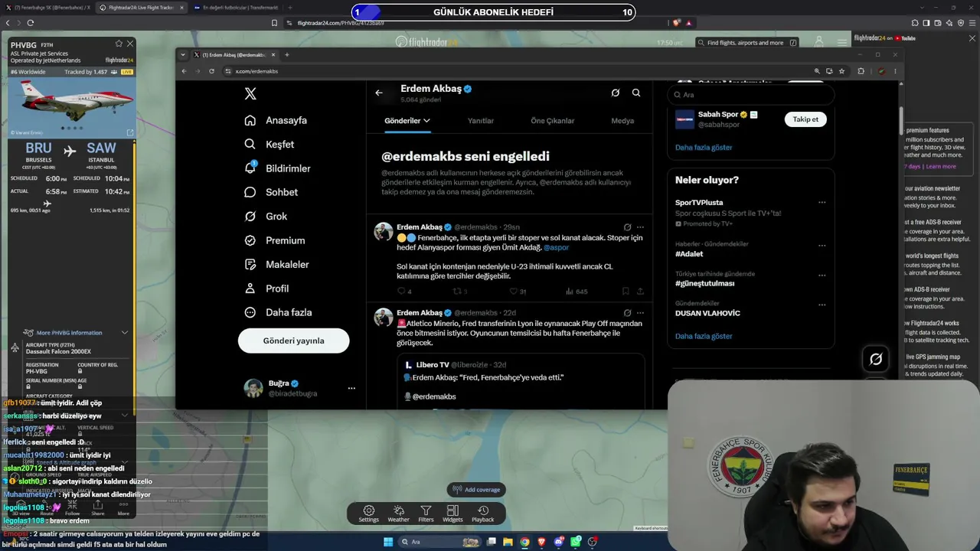This screenshot has width=980, height=551.
Task: Expand More PHVBG information
Action: [75, 333]
